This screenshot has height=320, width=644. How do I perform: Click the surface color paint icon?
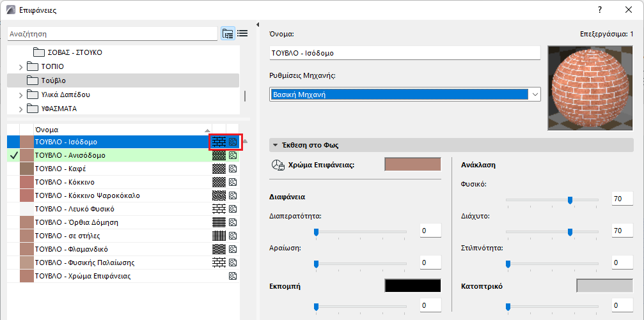278,165
